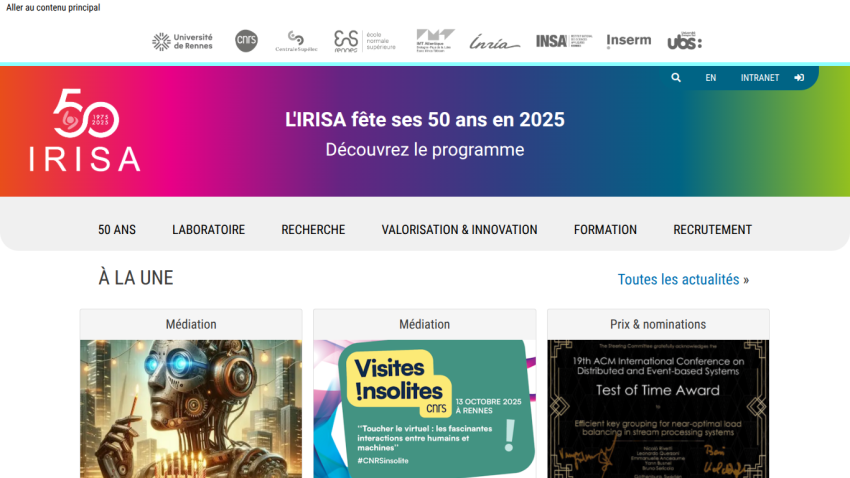Click Médiation label above Visites Insolites card
Screen dimensions: 850x478
point(424,324)
